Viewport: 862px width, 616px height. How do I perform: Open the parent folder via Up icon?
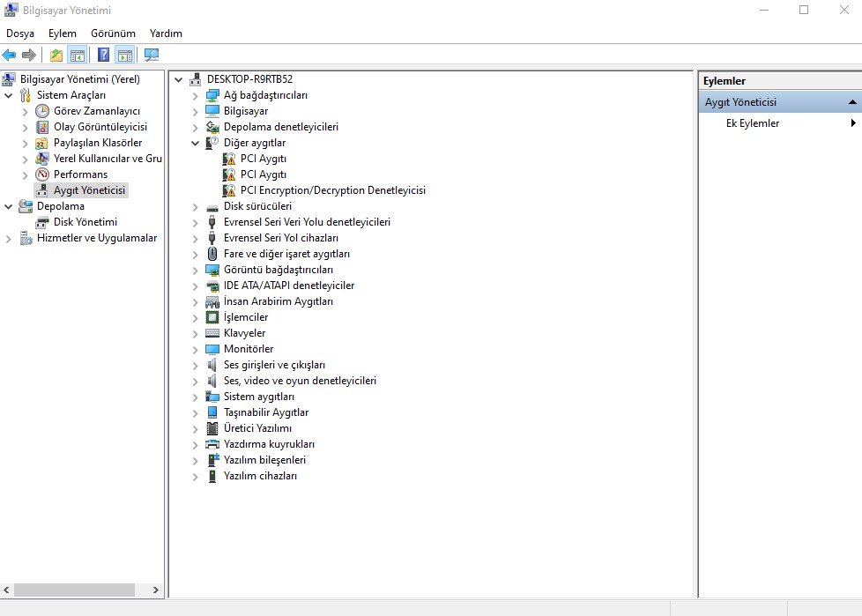(x=55, y=54)
